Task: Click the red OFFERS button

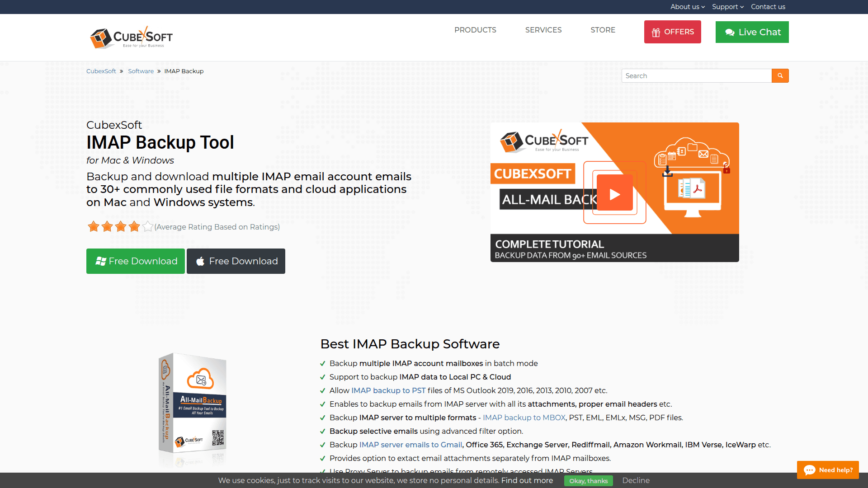Action: click(x=672, y=32)
